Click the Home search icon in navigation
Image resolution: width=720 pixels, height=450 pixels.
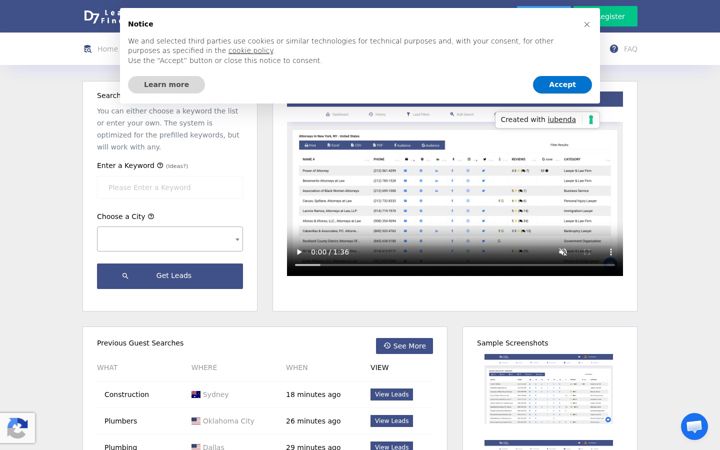coord(88,49)
